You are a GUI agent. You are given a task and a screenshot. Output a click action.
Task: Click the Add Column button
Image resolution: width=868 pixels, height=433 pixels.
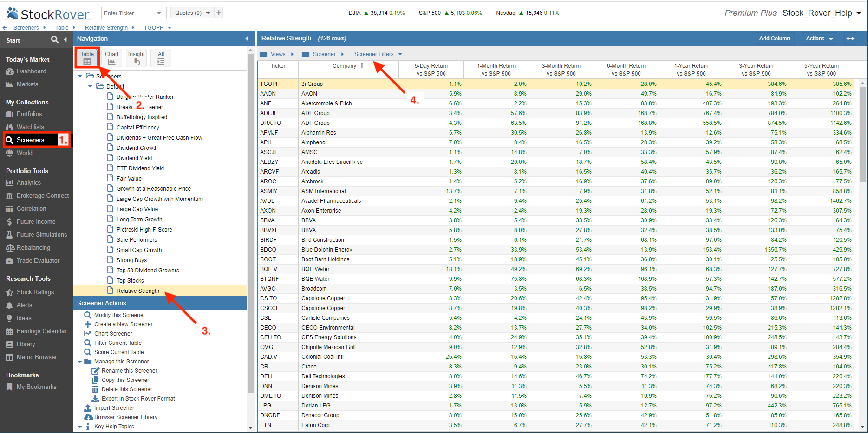(x=774, y=39)
